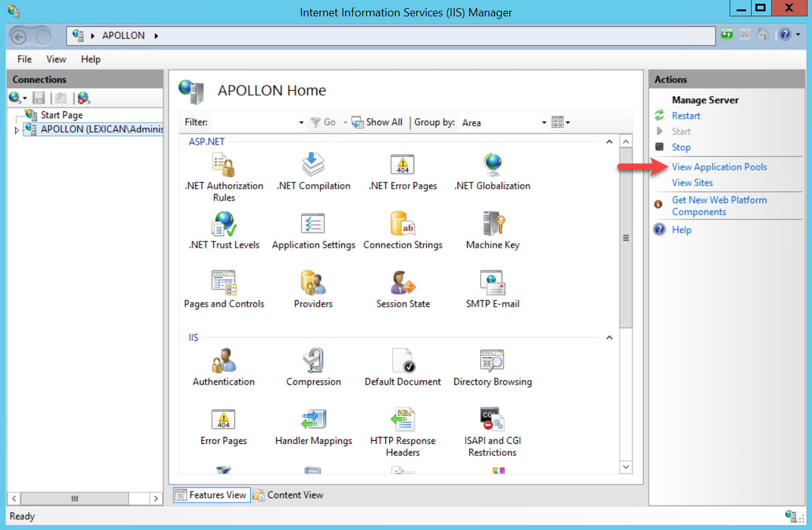812x530 pixels.
Task: Expand the APOLLON server tree node
Action: pyautogui.click(x=17, y=130)
